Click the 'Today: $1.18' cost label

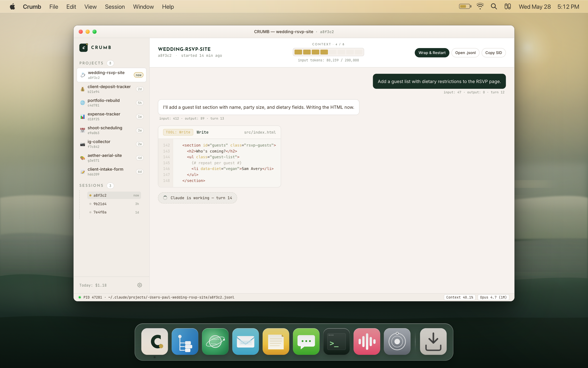tap(93, 285)
